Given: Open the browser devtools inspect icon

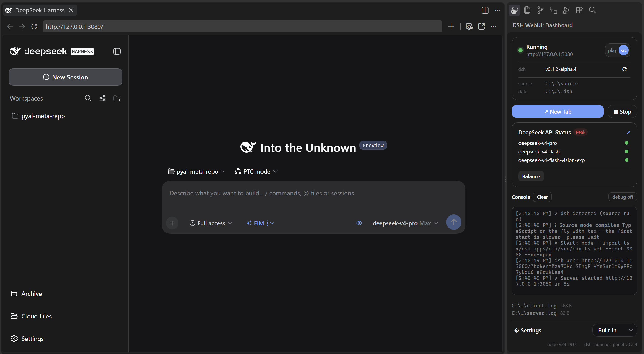Looking at the screenshot, I should (x=469, y=27).
